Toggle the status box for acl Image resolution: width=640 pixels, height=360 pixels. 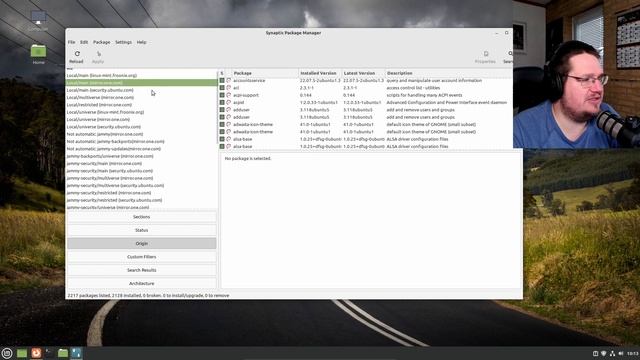222,88
